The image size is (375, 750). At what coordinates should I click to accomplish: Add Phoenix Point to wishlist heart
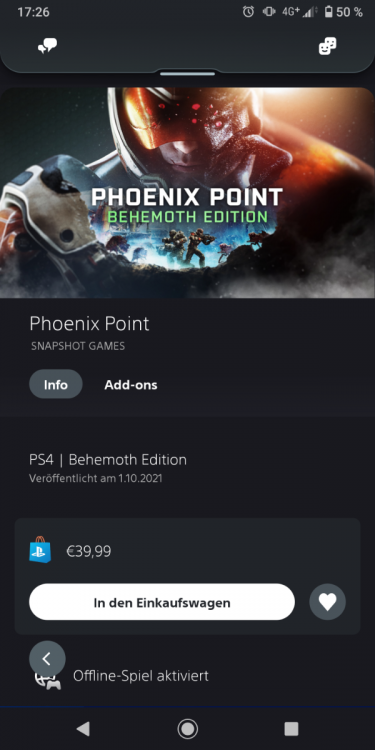328,602
